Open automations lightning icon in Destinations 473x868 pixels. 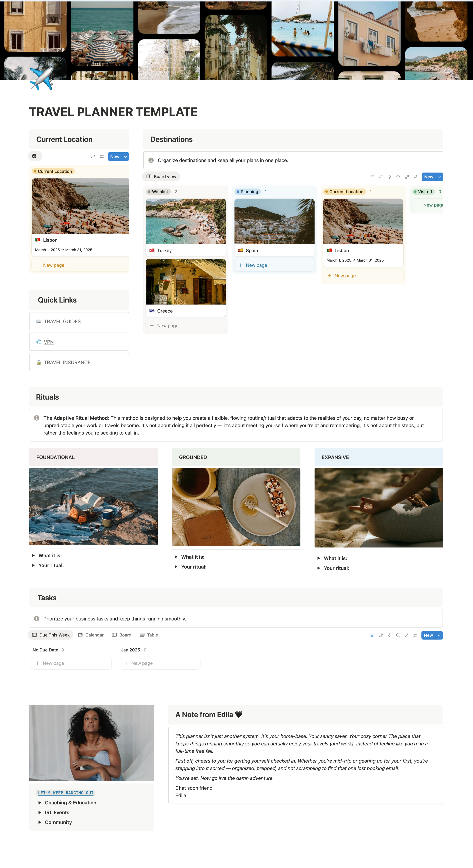point(390,177)
